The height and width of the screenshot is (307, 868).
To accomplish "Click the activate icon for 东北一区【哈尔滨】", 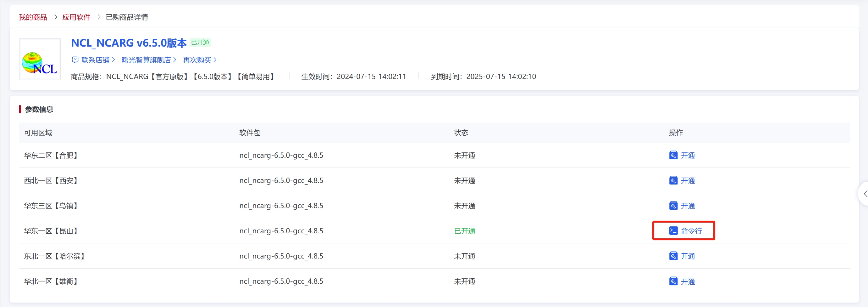I will (x=673, y=256).
